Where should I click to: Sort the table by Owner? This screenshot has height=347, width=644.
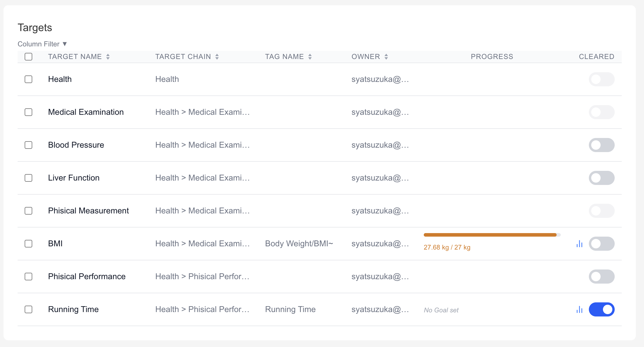point(387,57)
